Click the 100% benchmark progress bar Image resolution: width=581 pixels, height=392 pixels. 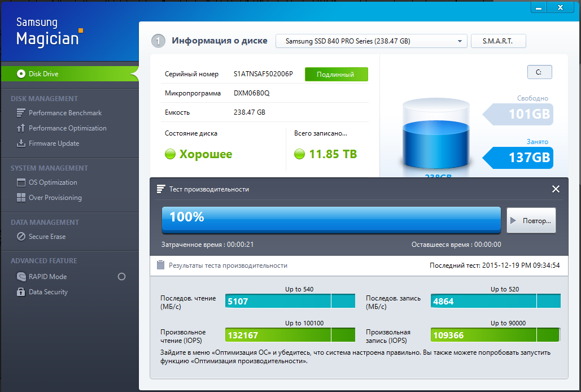331,220
